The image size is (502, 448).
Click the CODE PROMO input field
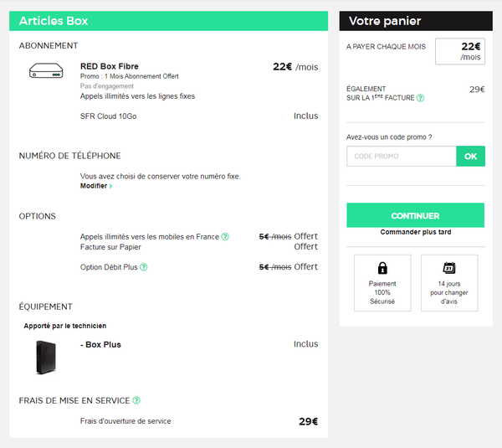pyautogui.click(x=402, y=157)
